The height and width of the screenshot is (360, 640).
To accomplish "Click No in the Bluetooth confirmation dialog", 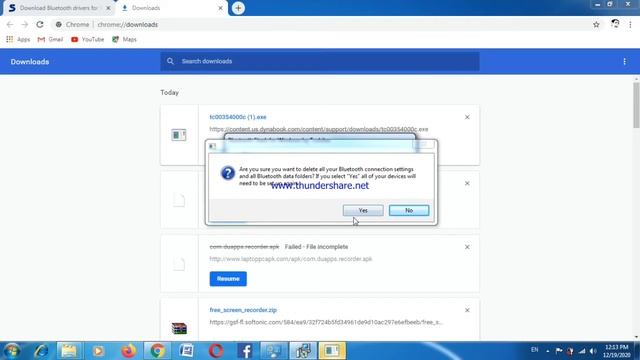I will click(x=409, y=210).
